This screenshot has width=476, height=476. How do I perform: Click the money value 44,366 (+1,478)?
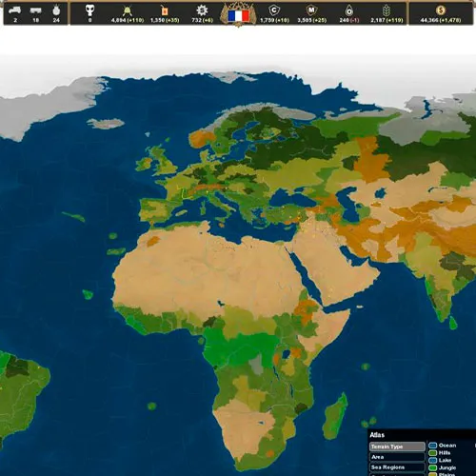click(x=440, y=20)
